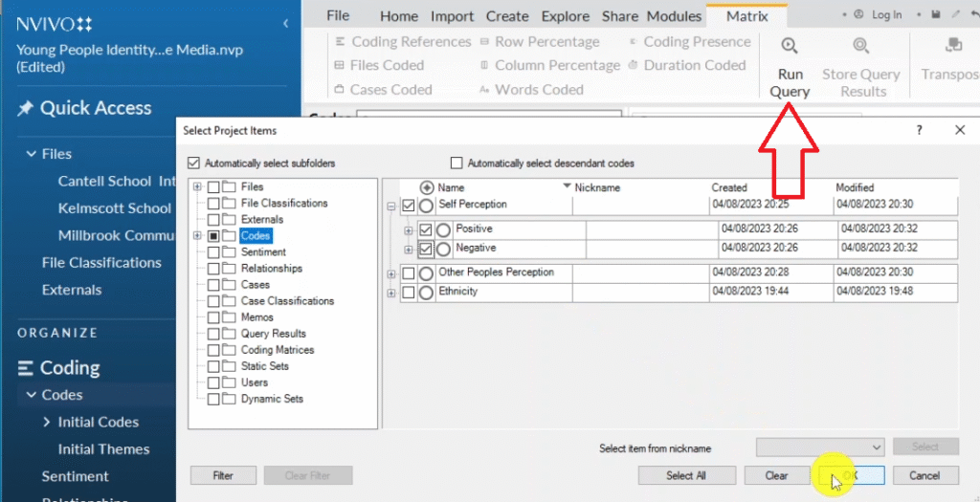Toggle Automatically select subfolders checkbox
980x502 pixels.
195,164
